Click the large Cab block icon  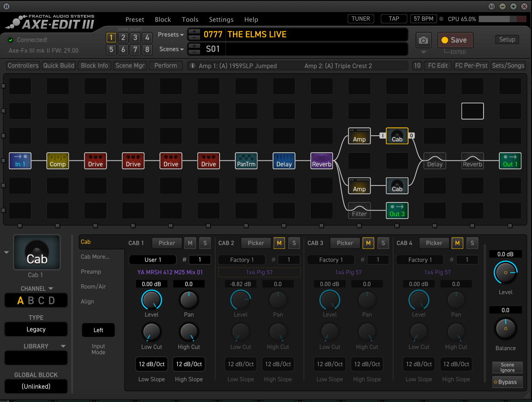click(x=37, y=253)
